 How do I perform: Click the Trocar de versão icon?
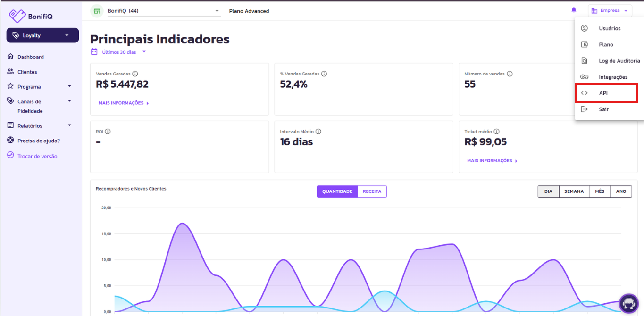[10, 155]
